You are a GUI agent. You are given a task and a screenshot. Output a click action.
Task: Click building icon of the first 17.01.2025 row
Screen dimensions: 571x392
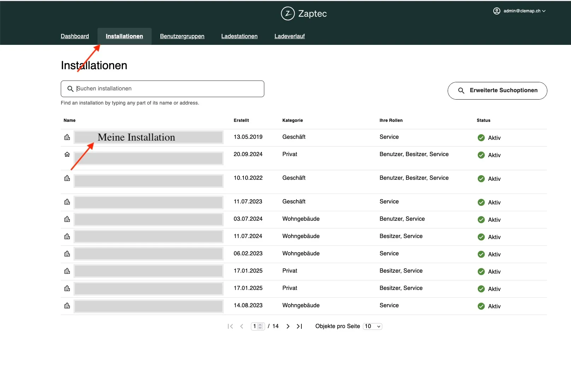67,271
